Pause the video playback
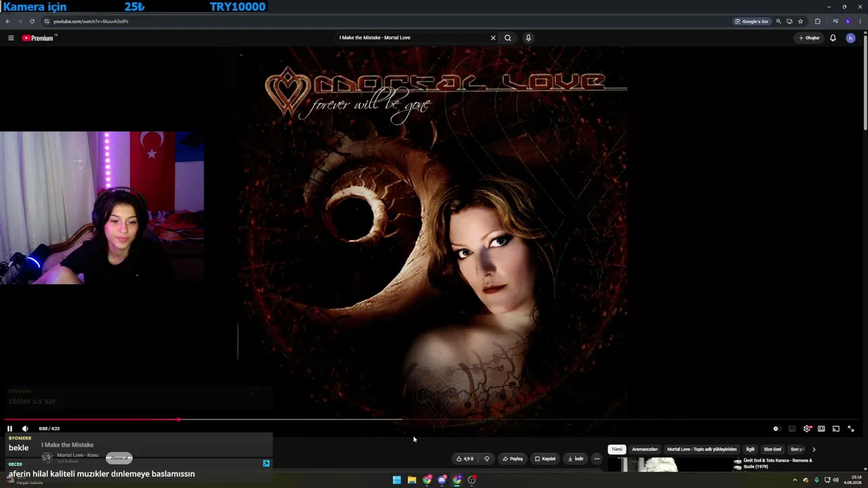Screen dimensions: 868x488 9,428
